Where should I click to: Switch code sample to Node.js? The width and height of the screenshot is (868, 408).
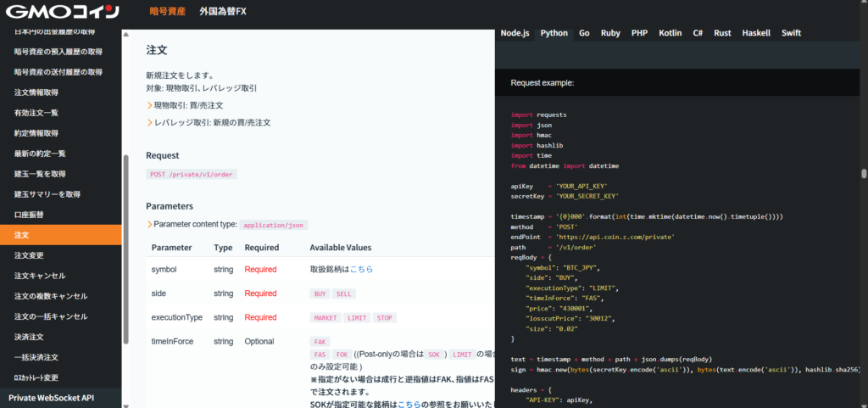click(x=515, y=33)
